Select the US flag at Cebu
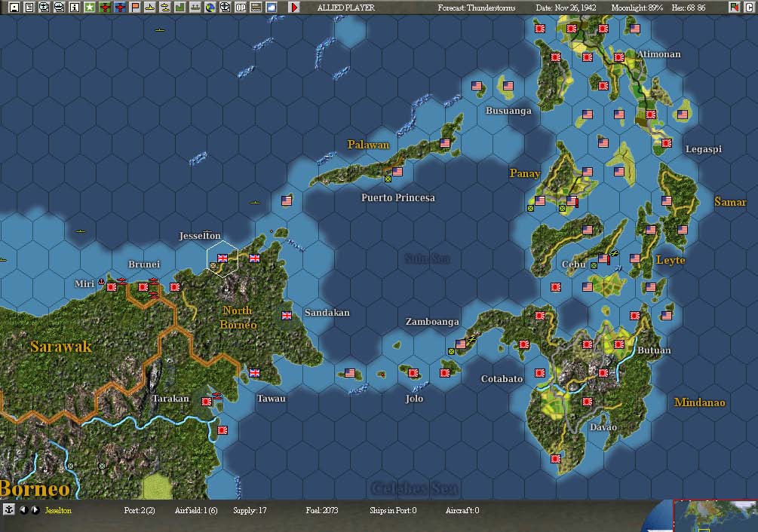This screenshot has width=758, height=532. click(603, 258)
